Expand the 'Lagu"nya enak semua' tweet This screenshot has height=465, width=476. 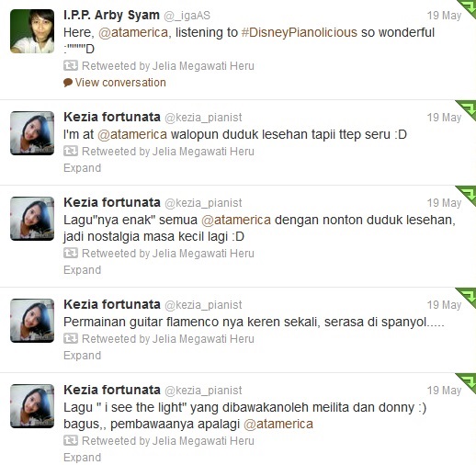coord(82,270)
